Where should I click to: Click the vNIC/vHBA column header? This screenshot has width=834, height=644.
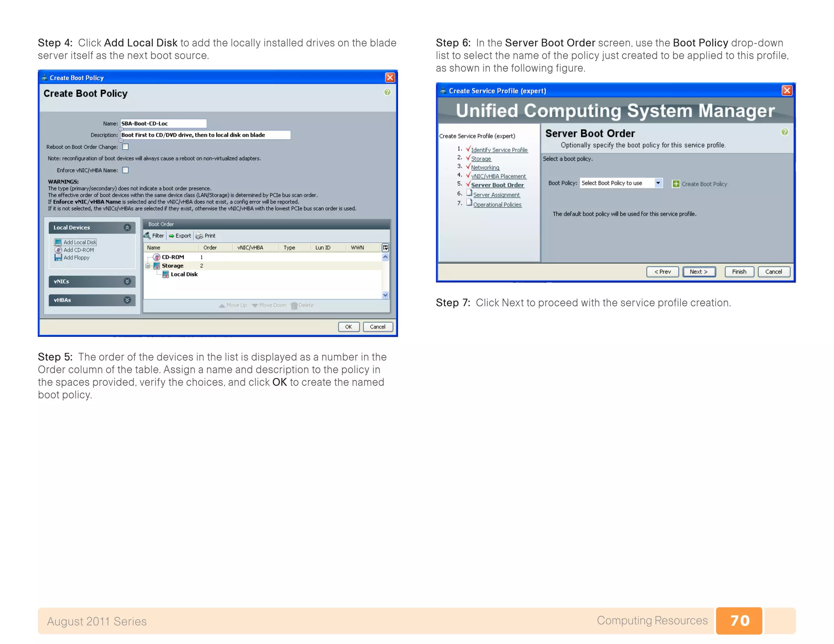pos(255,248)
